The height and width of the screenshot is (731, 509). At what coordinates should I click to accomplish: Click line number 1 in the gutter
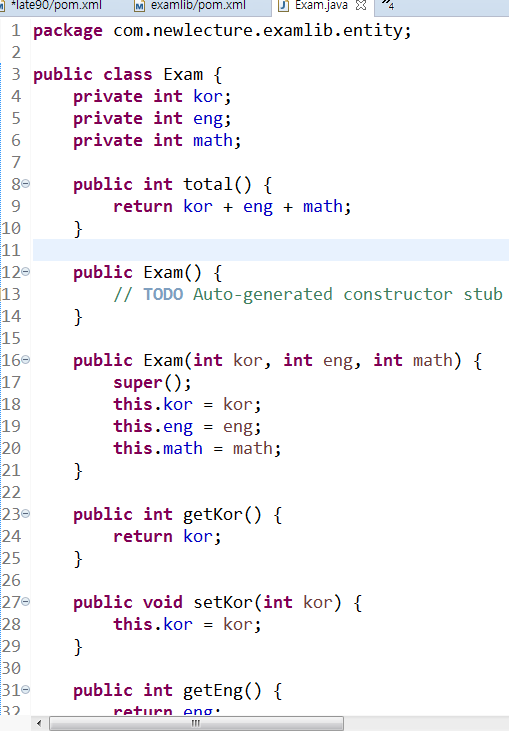click(16, 31)
